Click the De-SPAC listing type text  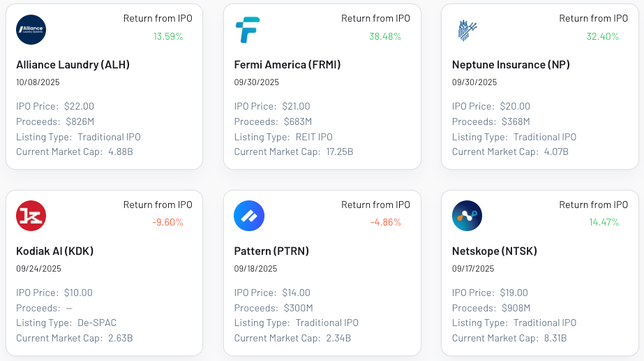pyautogui.click(x=97, y=323)
